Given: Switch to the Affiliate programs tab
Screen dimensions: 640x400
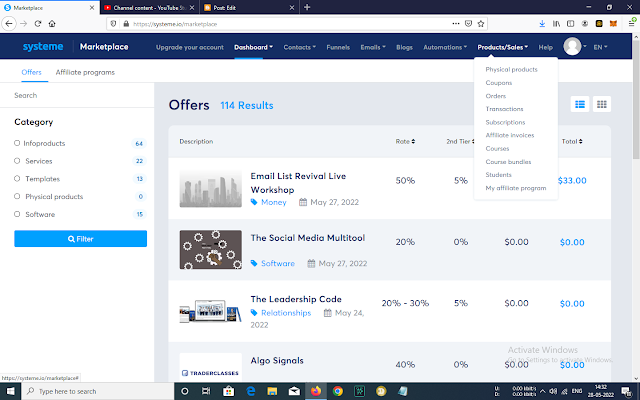Looking at the screenshot, I should click(x=85, y=72).
